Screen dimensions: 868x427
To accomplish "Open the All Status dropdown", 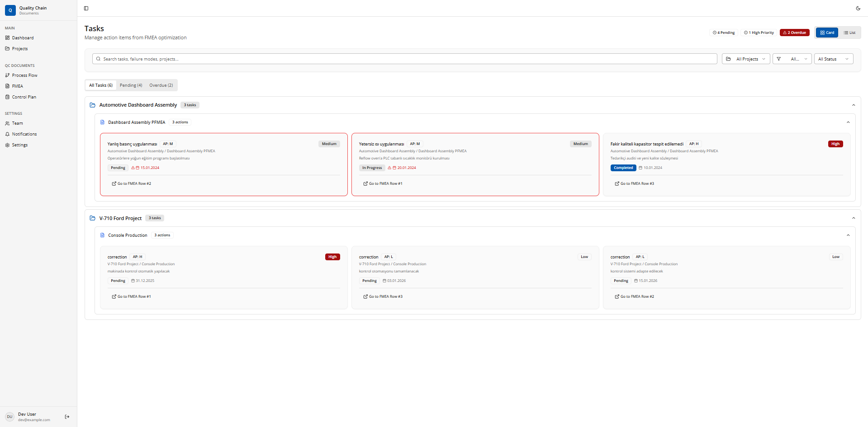I will pos(833,59).
